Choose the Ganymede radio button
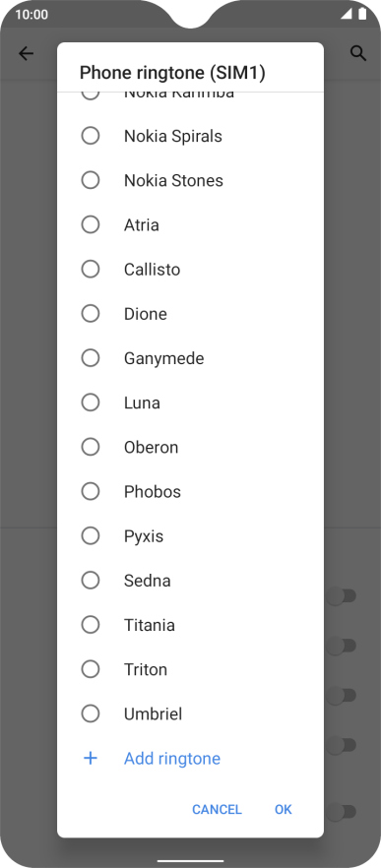The image size is (381, 868). click(x=91, y=358)
